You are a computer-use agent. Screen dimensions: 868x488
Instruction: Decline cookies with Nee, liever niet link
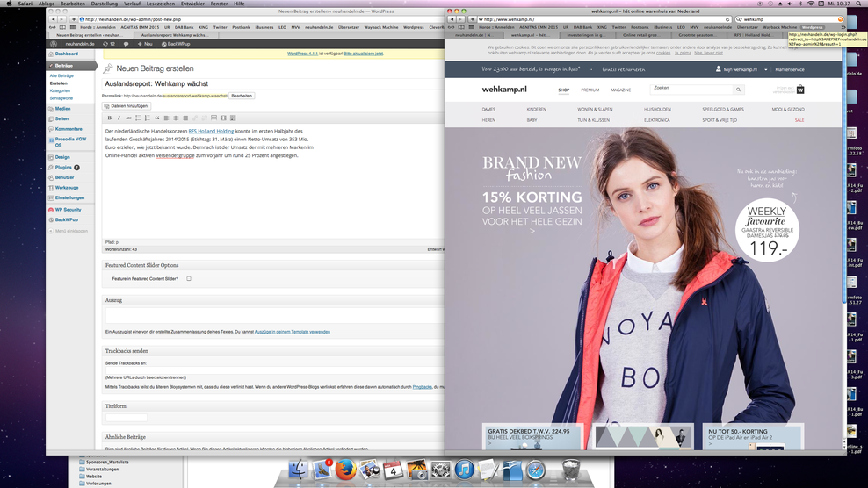point(709,54)
